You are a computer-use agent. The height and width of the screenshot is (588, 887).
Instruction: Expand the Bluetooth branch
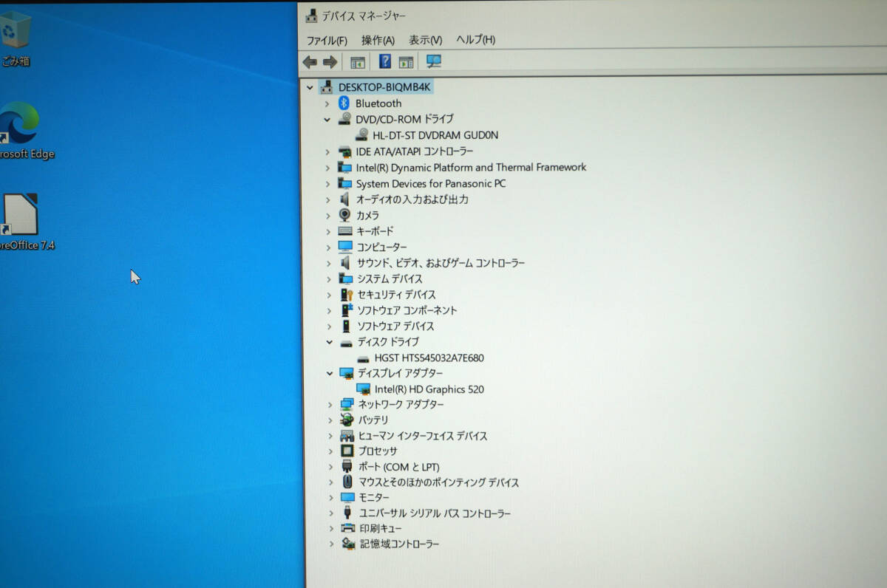[x=327, y=103]
